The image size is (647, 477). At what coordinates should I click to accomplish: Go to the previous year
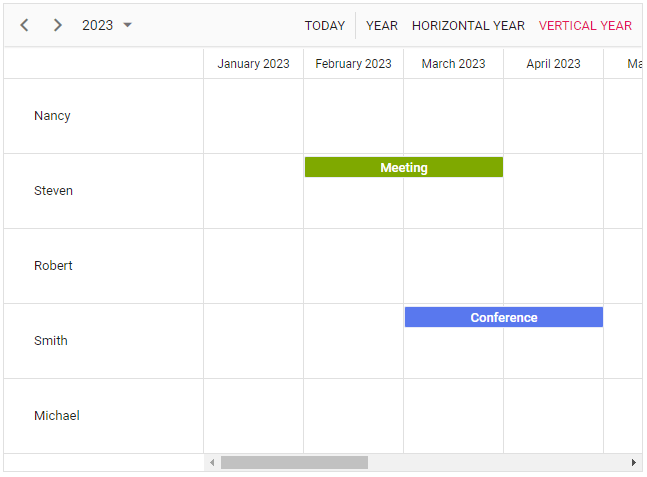25,25
